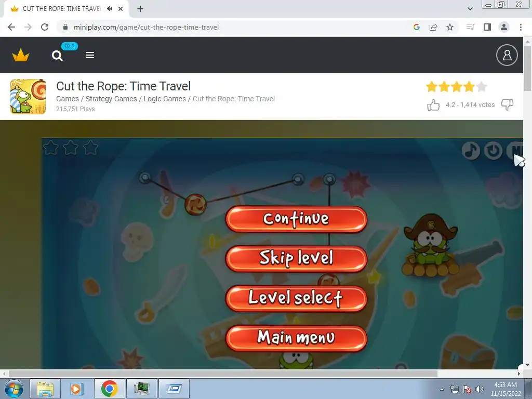532x399 pixels.
Task: Go back with the browser back arrow
Action: (11, 27)
